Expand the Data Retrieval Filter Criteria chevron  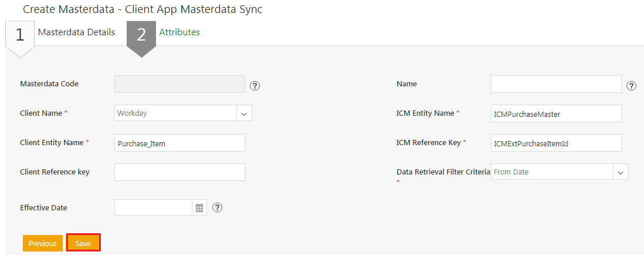coord(621,172)
